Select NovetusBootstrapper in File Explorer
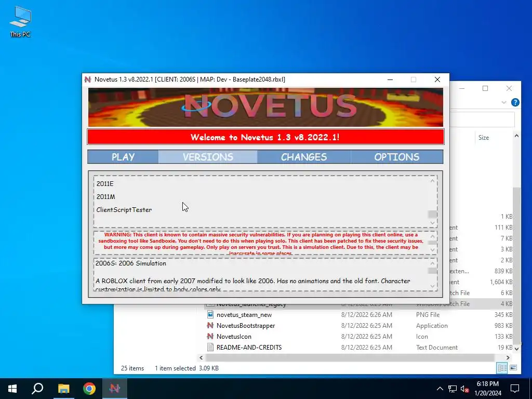The width and height of the screenshot is (532, 399). (246, 326)
